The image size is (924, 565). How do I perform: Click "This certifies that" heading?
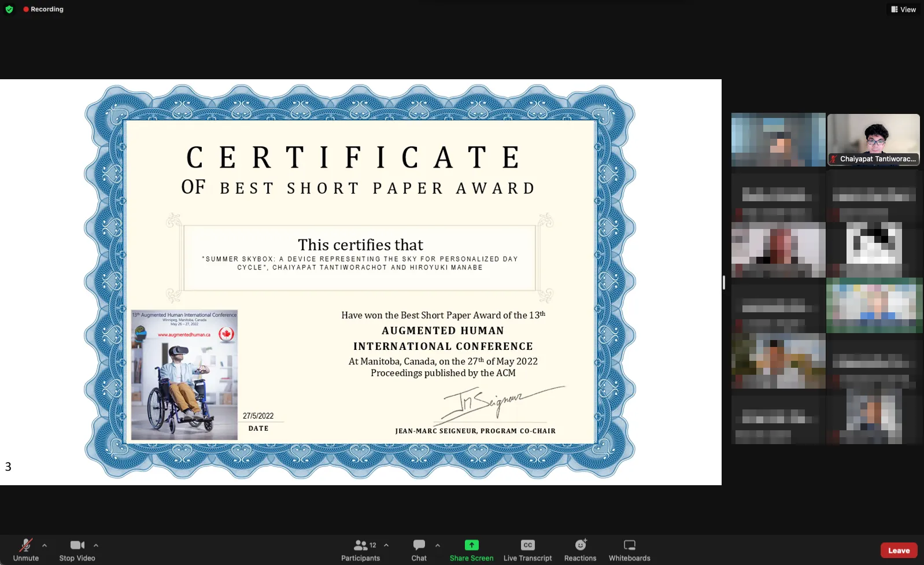(x=360, y=245)
